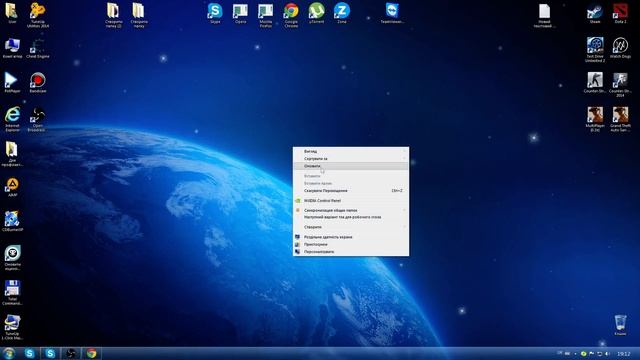The image size is (640, 360).
Task: Expand the Вигляд submenu
Action: [351, 151]
